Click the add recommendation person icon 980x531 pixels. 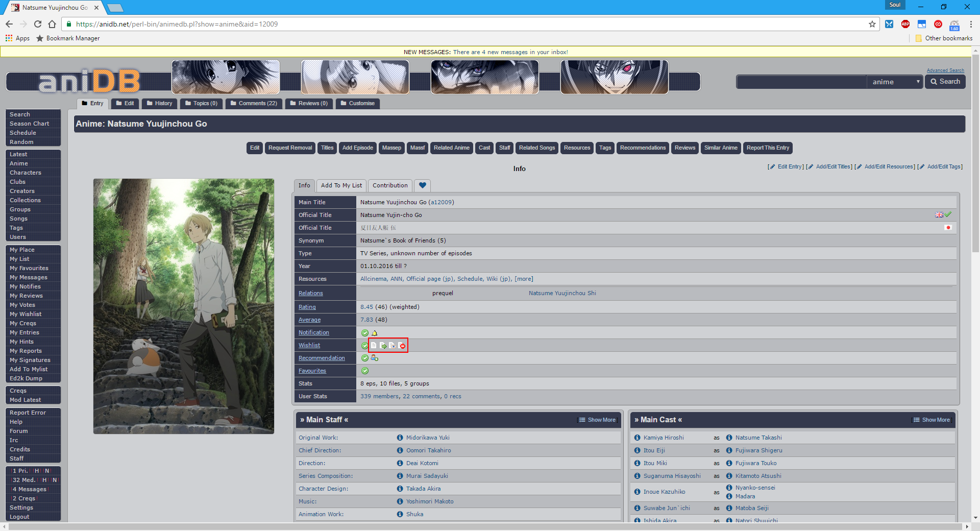point(375,358)
